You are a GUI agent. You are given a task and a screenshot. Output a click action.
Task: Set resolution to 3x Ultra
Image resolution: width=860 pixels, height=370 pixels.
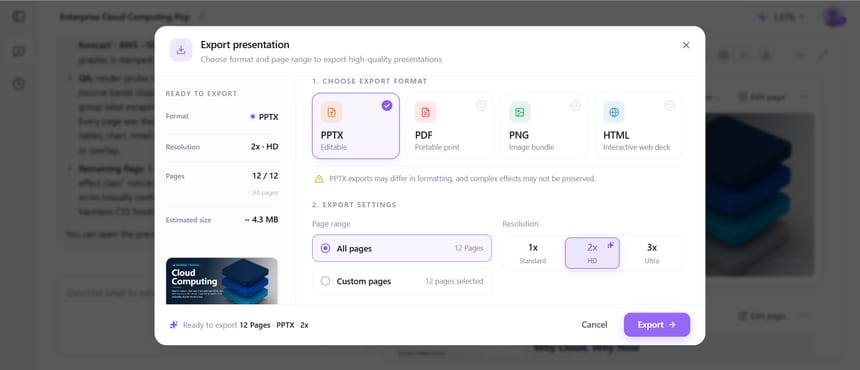pyautogui.click(x=652, y=253)
